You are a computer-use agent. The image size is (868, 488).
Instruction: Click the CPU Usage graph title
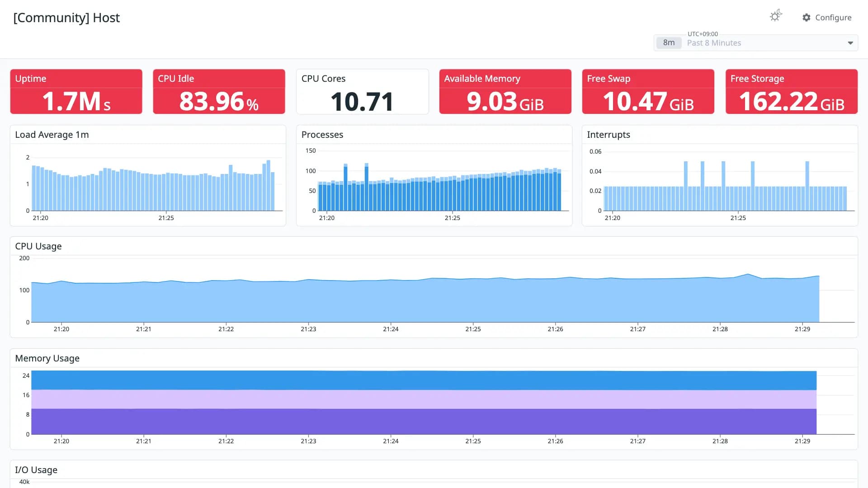click(38, 246)
